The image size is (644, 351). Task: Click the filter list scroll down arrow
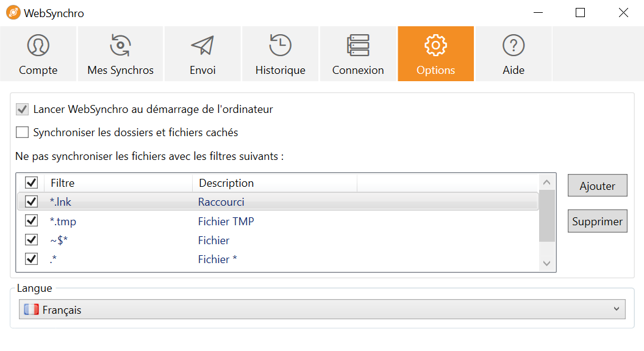546,264
